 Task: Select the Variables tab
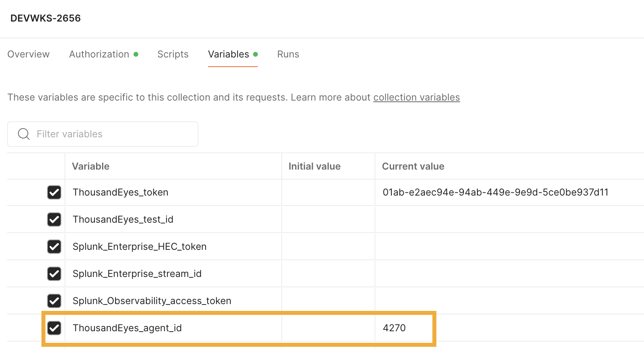[233, 54]
